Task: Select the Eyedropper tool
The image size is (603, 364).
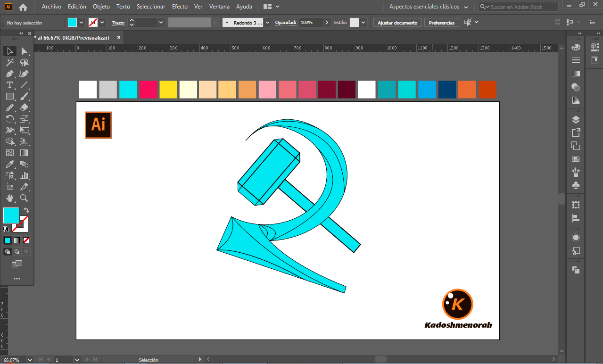Action: pyautogui.click(x=9, y=164)
